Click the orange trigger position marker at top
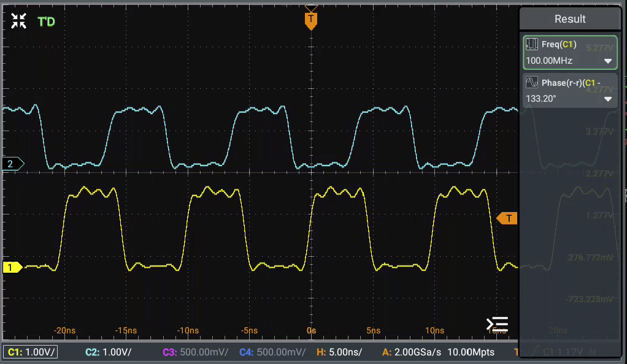627x364 pixels. [x=311, y=20]
